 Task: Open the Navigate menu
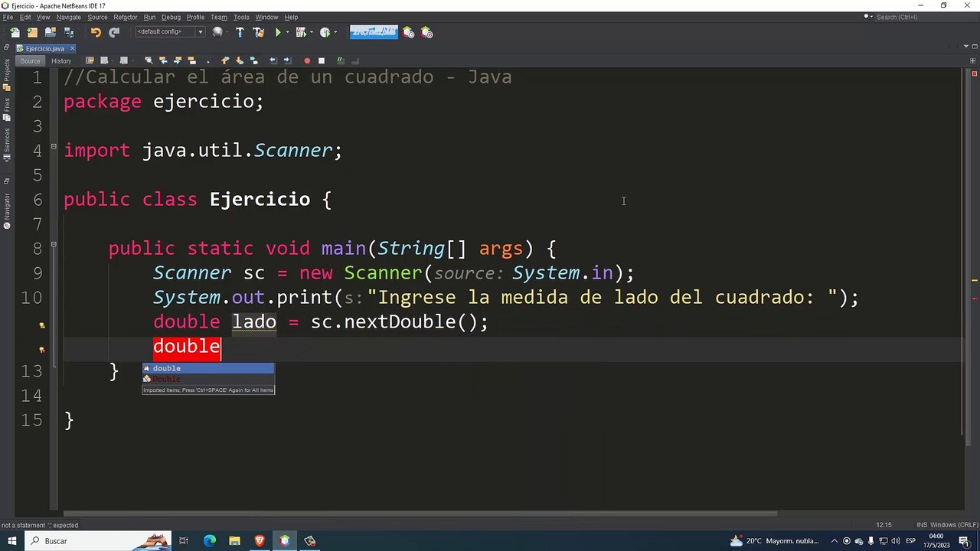(x=68, y=17)
